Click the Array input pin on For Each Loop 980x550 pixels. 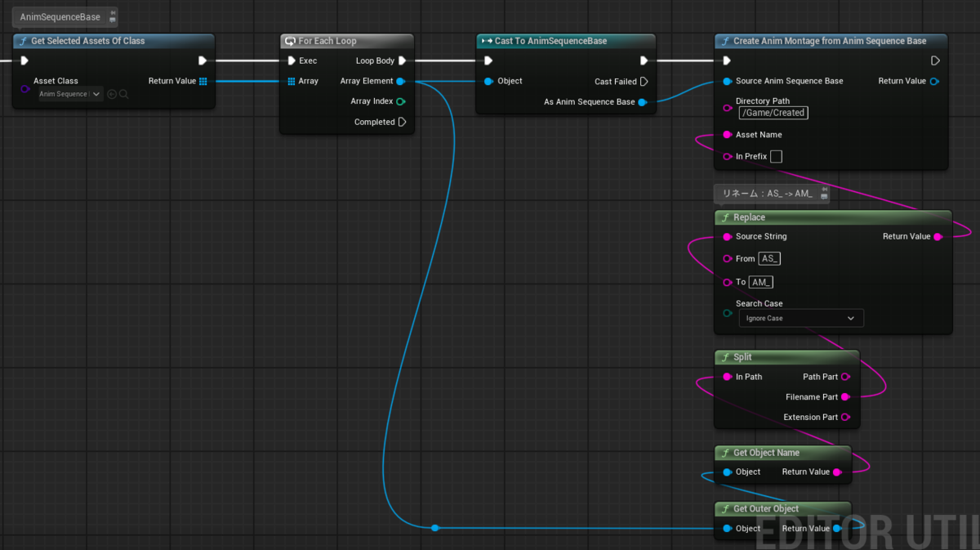coord(292,81)
